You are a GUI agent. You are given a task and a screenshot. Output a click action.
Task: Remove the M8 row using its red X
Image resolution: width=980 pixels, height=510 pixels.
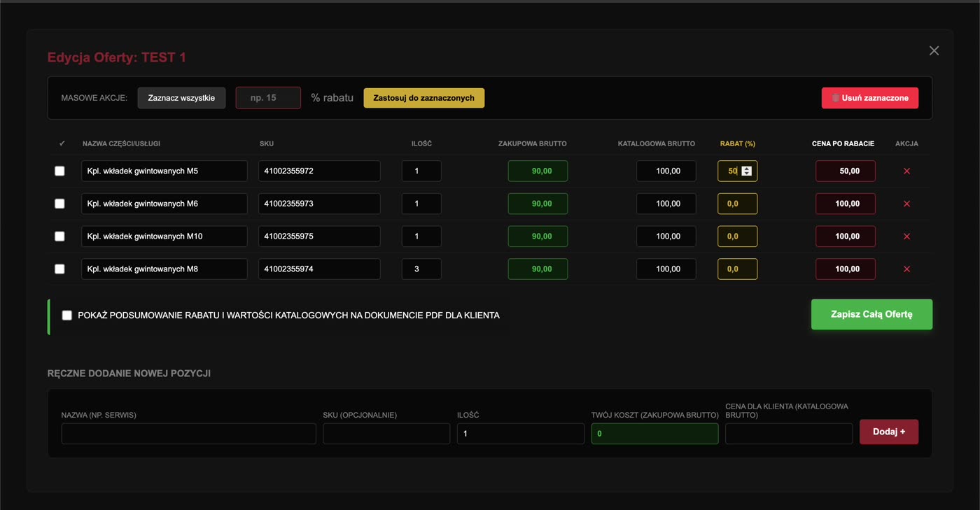[906, 269]
